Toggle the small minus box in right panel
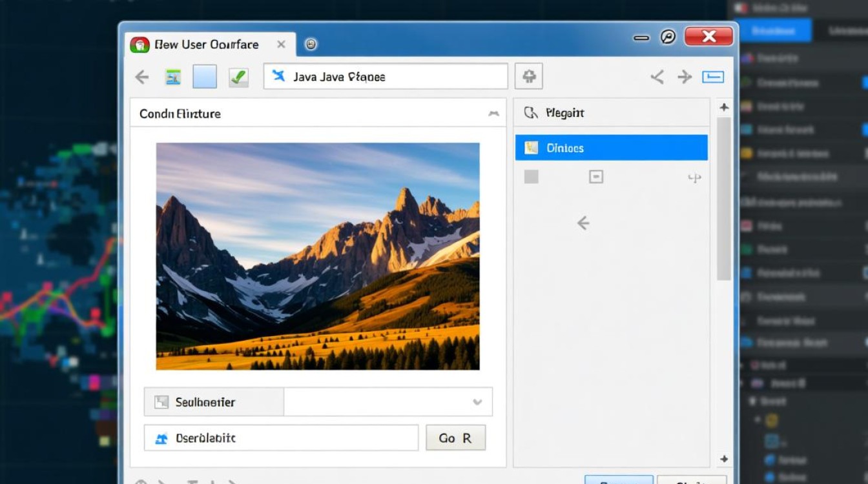The height and width of the screenshot is (484, 868). click(x=595, y=177)
